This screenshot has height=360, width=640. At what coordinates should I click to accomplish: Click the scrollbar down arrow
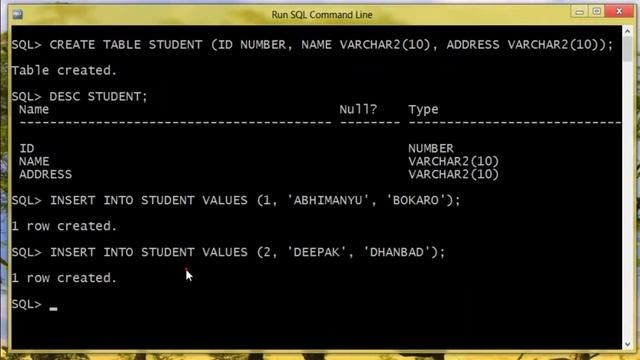627,344
